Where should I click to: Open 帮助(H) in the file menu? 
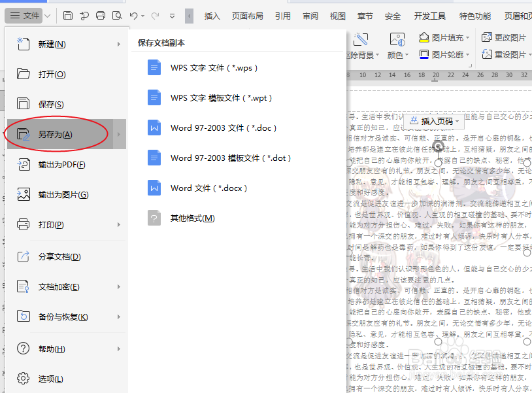tap(67, 349)
